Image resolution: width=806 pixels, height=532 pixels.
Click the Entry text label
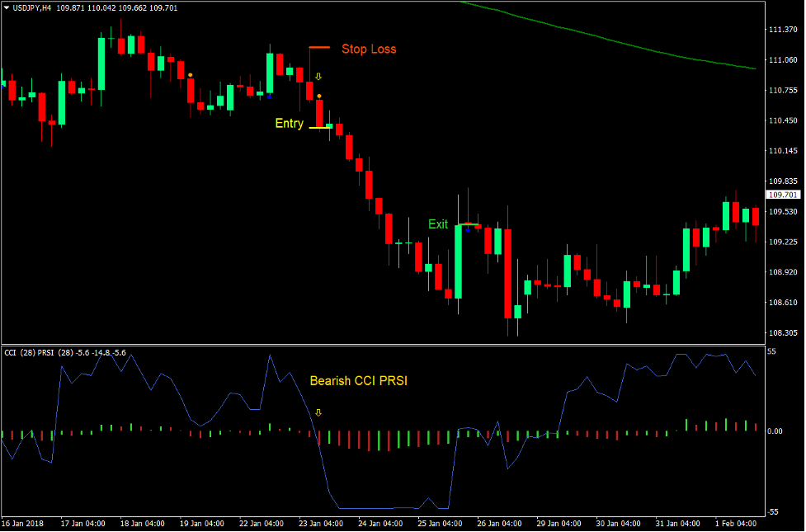tap(290, 124)
